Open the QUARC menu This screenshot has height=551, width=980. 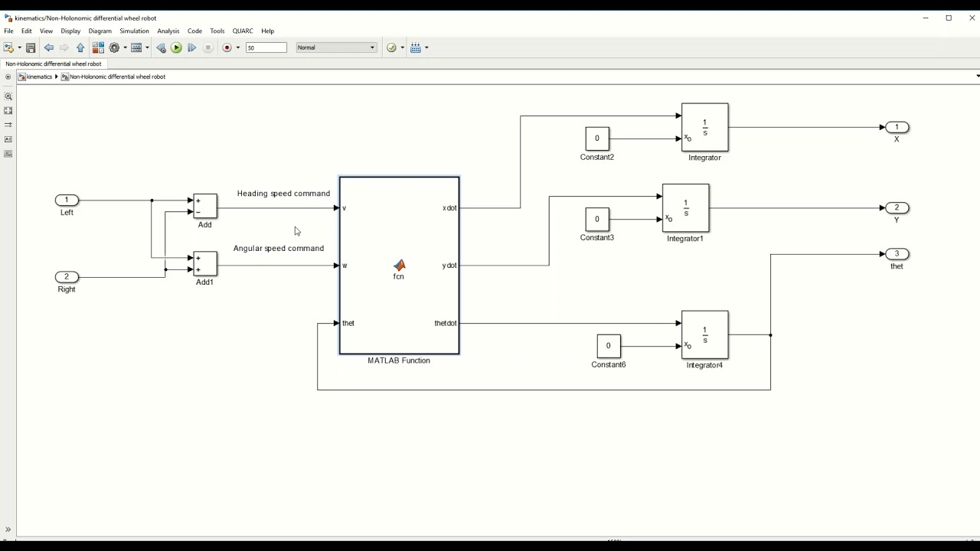tap(243, 31)
